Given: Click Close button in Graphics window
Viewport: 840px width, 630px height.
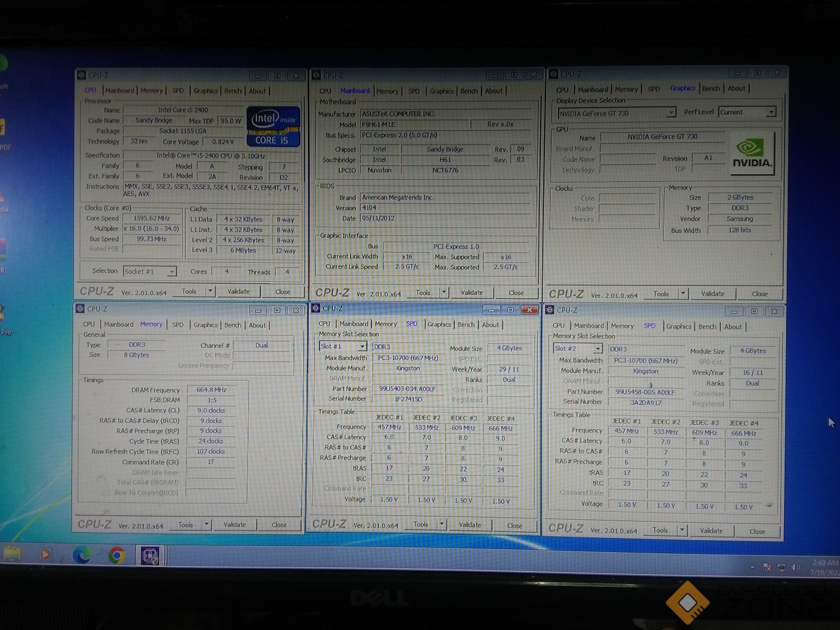Looking at the screenshot, I should (x=760, y=294).
